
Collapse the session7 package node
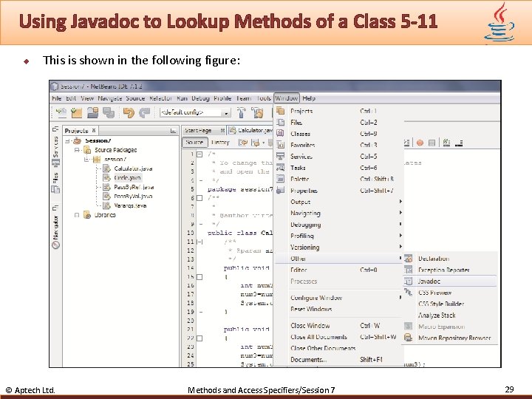(x=86, y=159)
